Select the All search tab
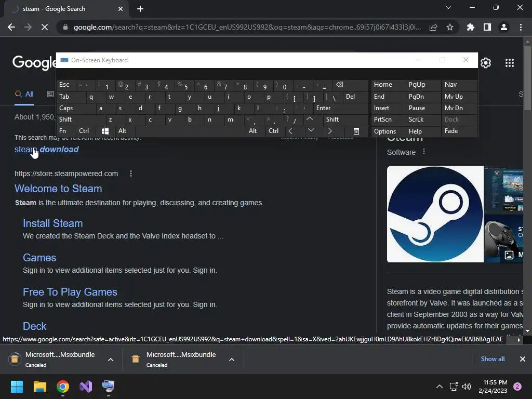Viewport: 532px width, 399px height. pos(24,95)
